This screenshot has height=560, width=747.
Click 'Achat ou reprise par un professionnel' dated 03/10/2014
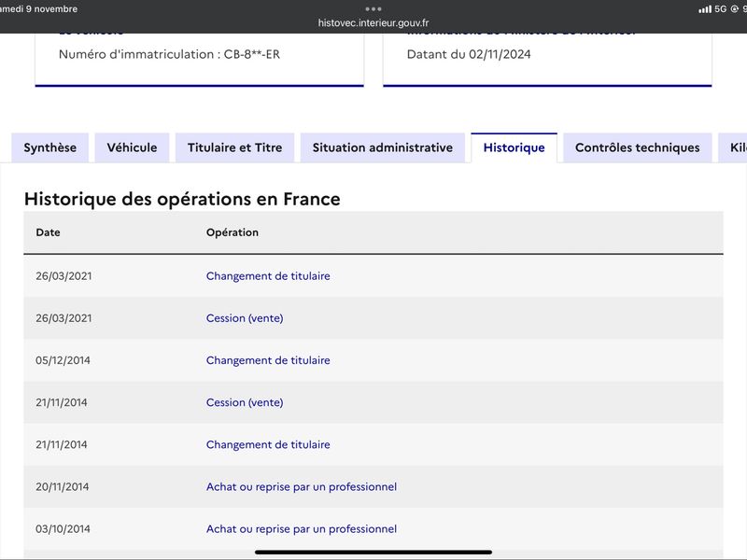click(x=302, y=529)
